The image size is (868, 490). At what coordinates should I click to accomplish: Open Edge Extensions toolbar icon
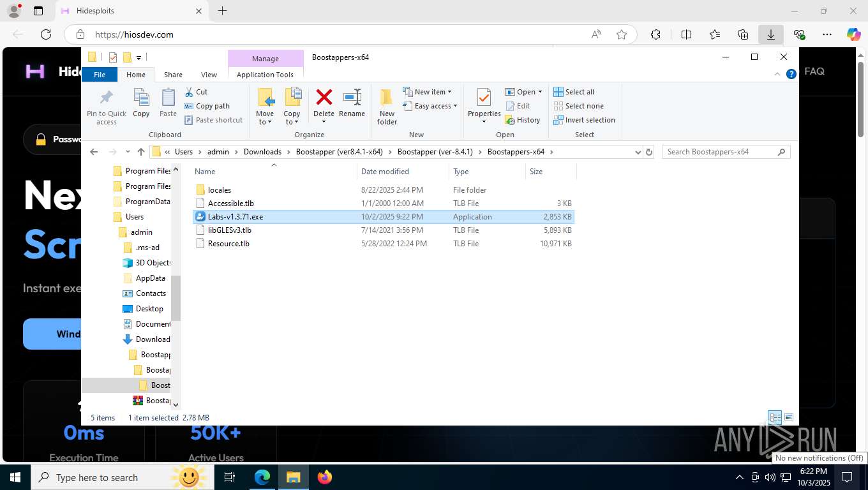tap(655, 34)
